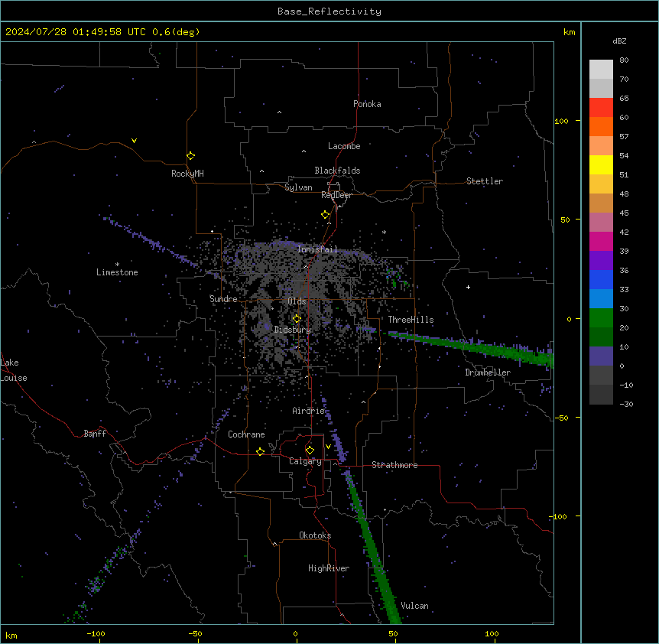
Task: Click the Banff town label
Action: 95,434
